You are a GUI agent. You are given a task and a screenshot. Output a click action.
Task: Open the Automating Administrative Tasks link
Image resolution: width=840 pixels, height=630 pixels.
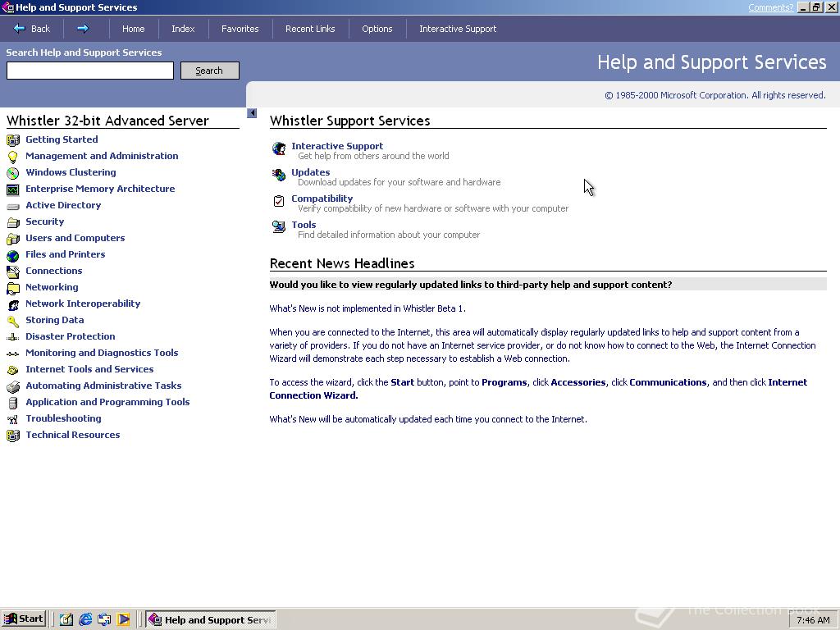(x=103, y=386)
